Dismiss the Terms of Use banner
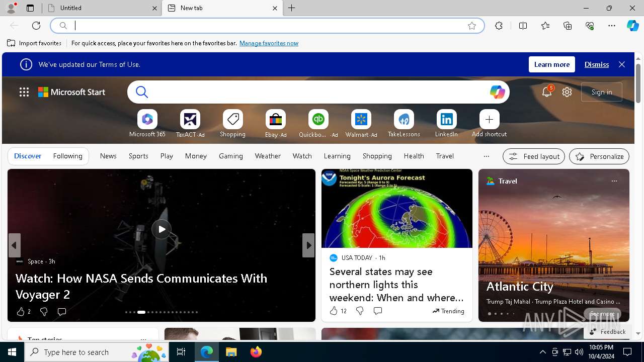This screenshot has height=362, width=644. tap(597, 64)
